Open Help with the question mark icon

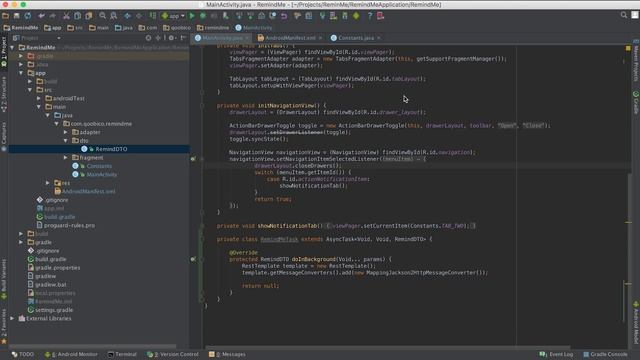click(x=370, y=16)
